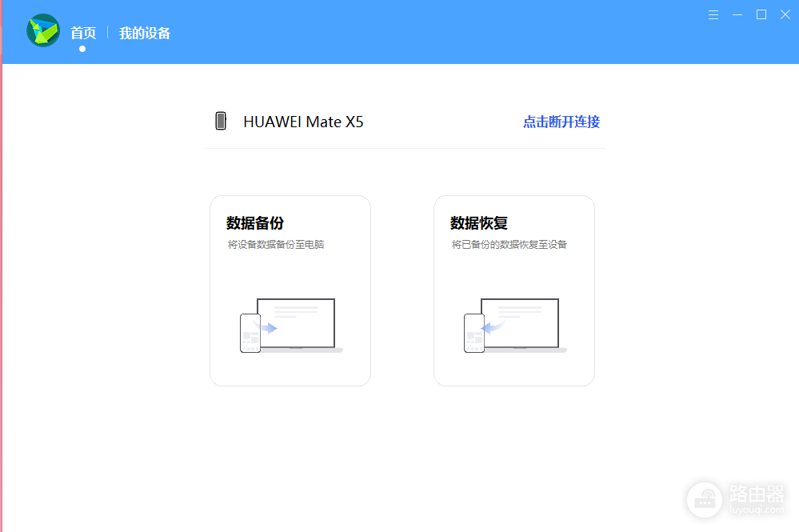Close the HiSuite window
Viewport: 799px width, 532px height.
point(785,14)
